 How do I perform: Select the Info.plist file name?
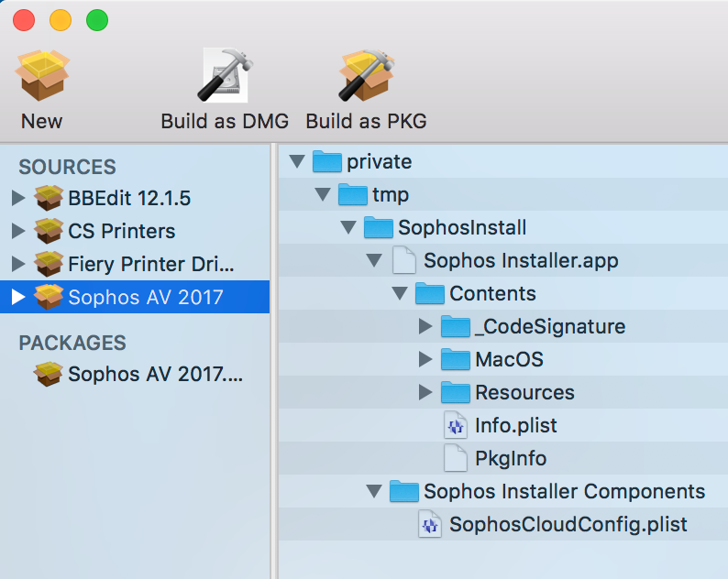[x=516, y=425]
